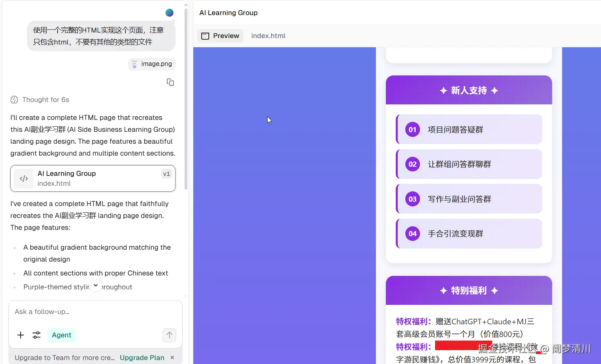This screenshot has height=364, width=601.
Task: Click the user prompt message bubble
Action: pyautogui.click(x=101, y=36)
